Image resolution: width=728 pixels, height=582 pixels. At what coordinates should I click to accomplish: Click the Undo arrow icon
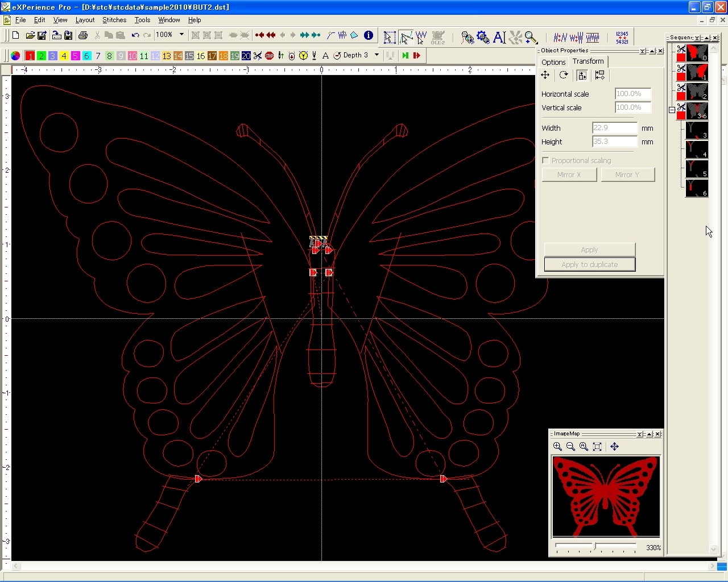pos(135,35)
